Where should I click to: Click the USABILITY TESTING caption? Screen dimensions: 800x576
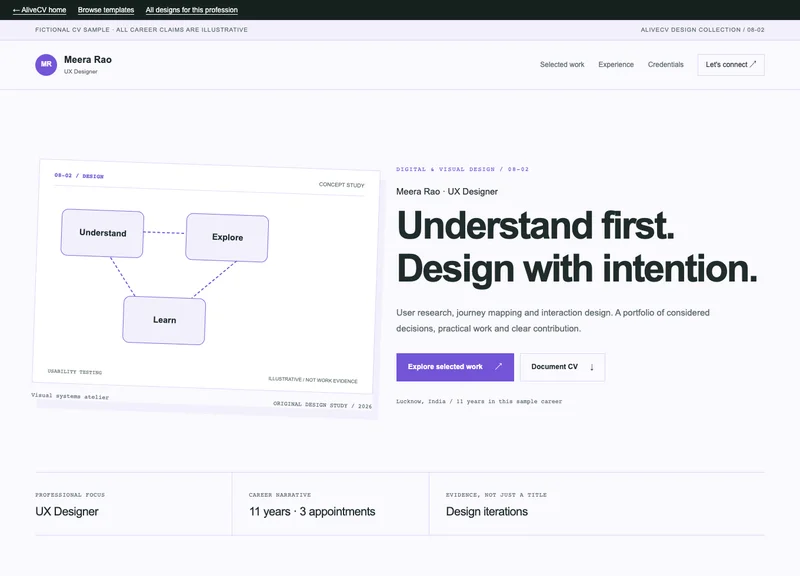tap(75, 371)
